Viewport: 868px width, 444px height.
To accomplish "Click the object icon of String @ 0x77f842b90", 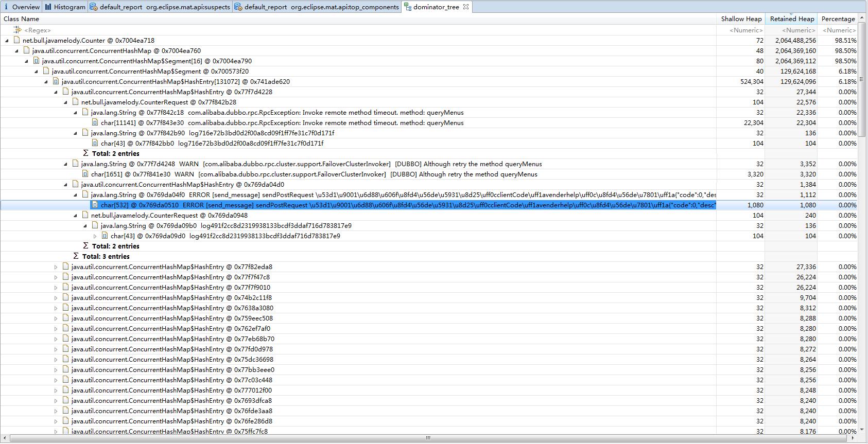I will [85, 133].
